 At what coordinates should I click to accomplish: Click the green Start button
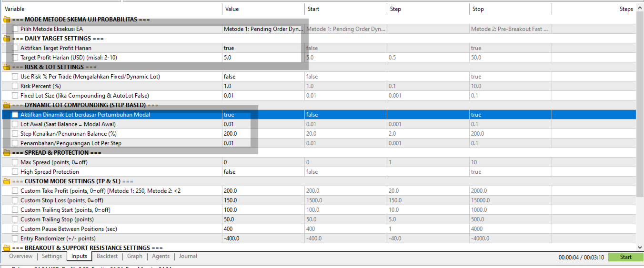626,257
